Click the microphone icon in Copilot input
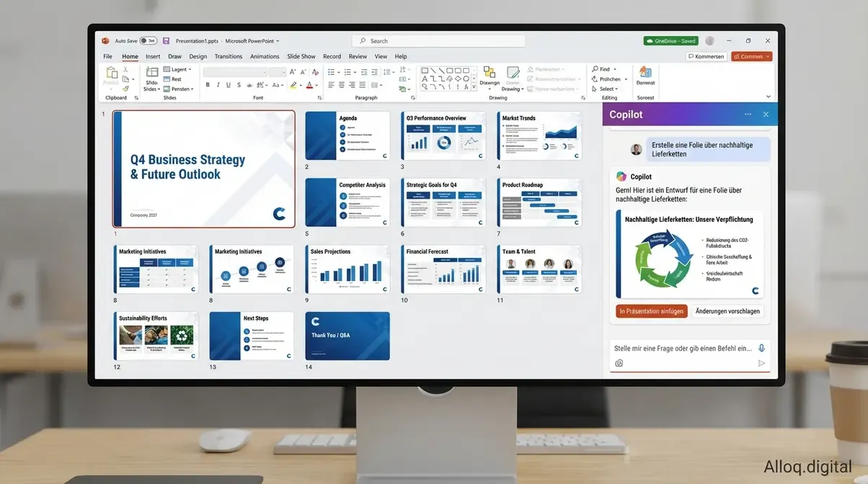Image resolution: width=868 pixels, height=484 pixels. 762,348
